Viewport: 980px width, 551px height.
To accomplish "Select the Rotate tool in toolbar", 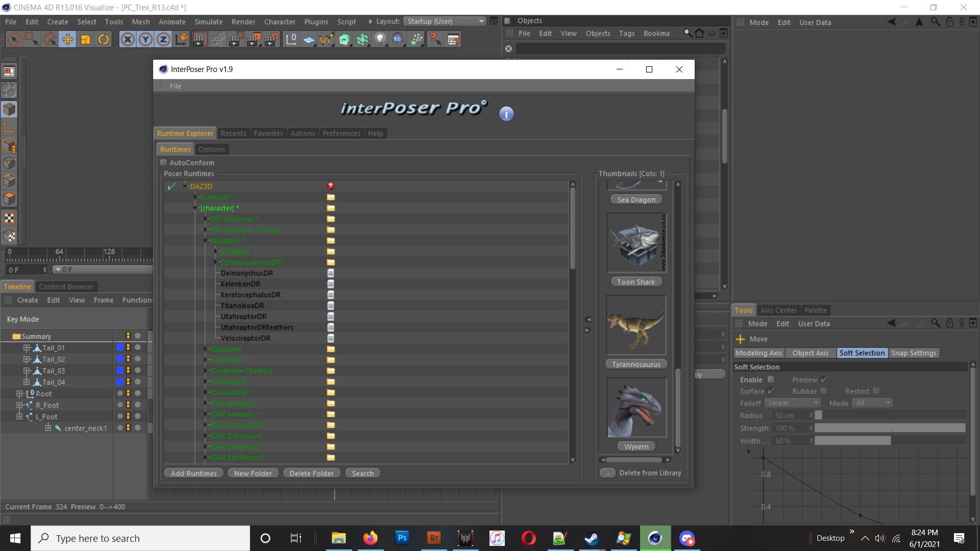I will pyautogui.click(x=103, y=39).
